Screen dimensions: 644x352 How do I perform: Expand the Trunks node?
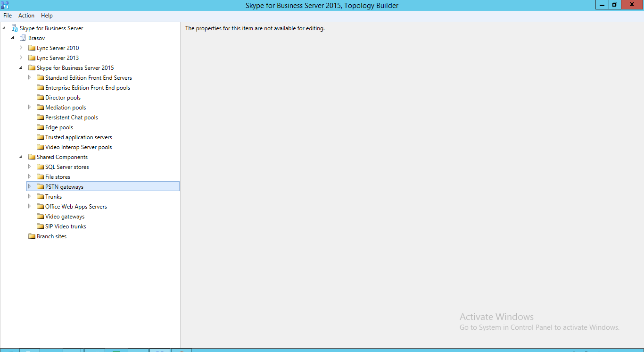pyautogui.click(x=29, y=196)
